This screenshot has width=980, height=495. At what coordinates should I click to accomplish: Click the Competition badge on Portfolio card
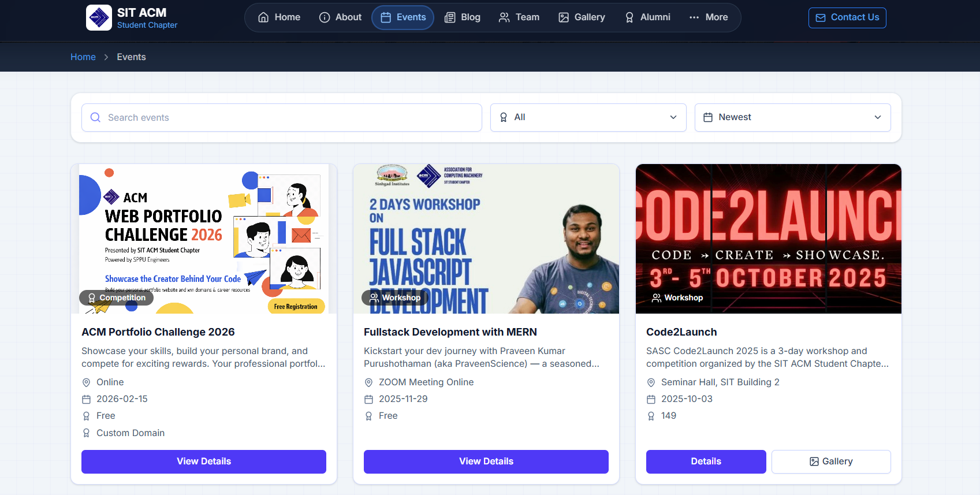[117, 298]
